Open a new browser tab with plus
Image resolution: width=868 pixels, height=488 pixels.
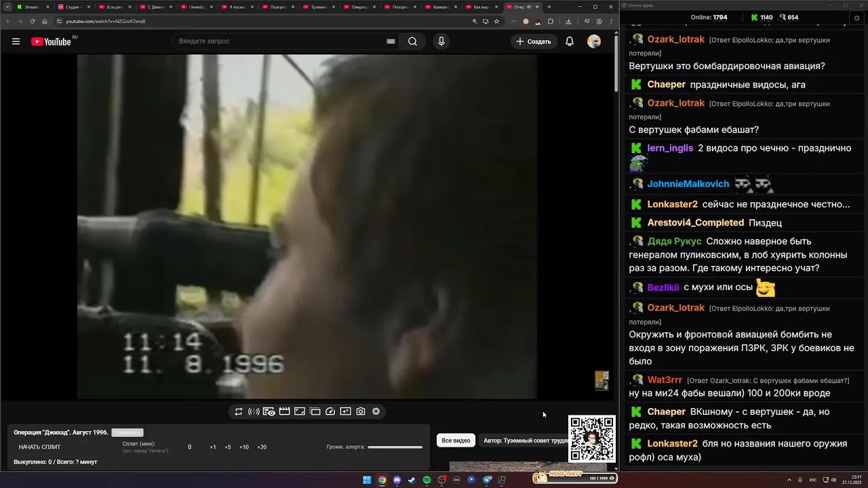(549, 7)
